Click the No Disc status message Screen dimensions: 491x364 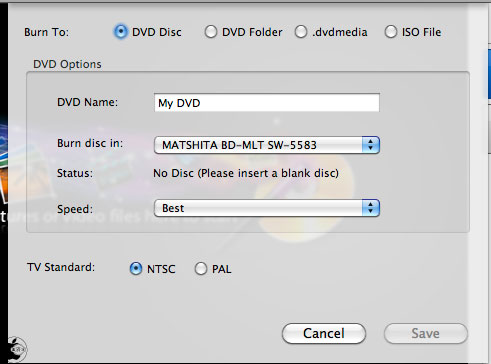click(x=246, y=173)
